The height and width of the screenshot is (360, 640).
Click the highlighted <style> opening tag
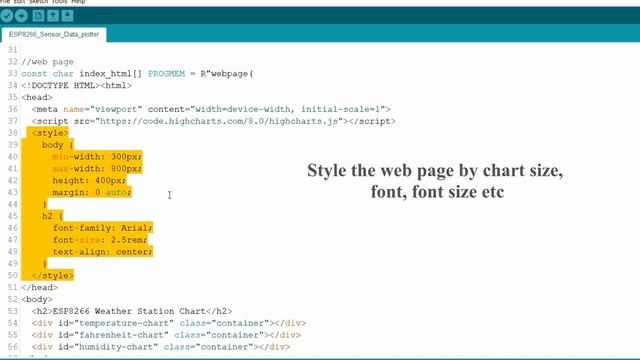click(x=50, y=133)
